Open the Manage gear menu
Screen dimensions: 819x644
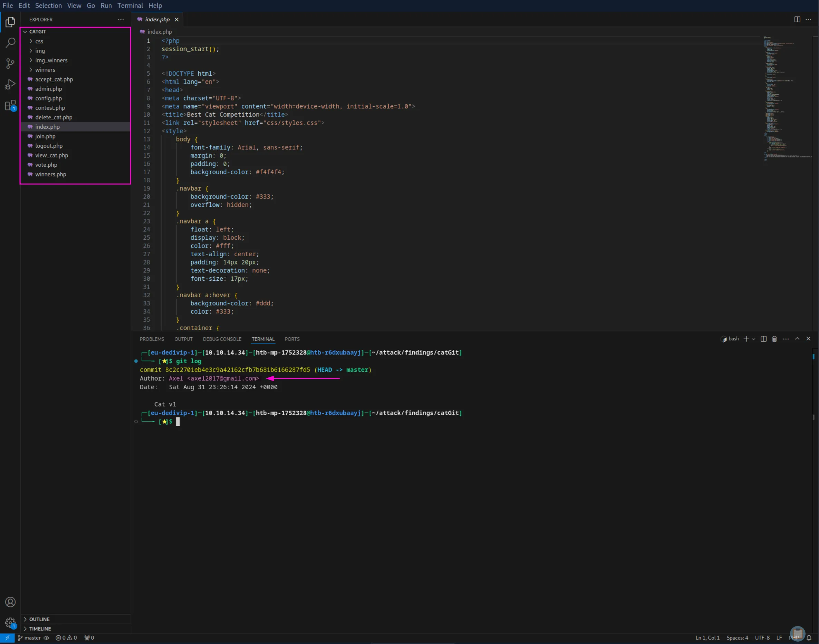10,623
